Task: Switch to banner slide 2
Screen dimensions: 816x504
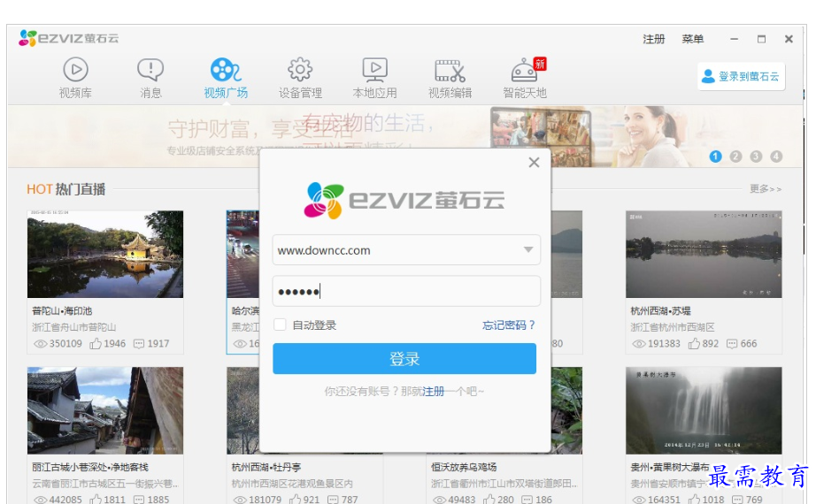Action: pyautogui.click(x=735, y=156)
